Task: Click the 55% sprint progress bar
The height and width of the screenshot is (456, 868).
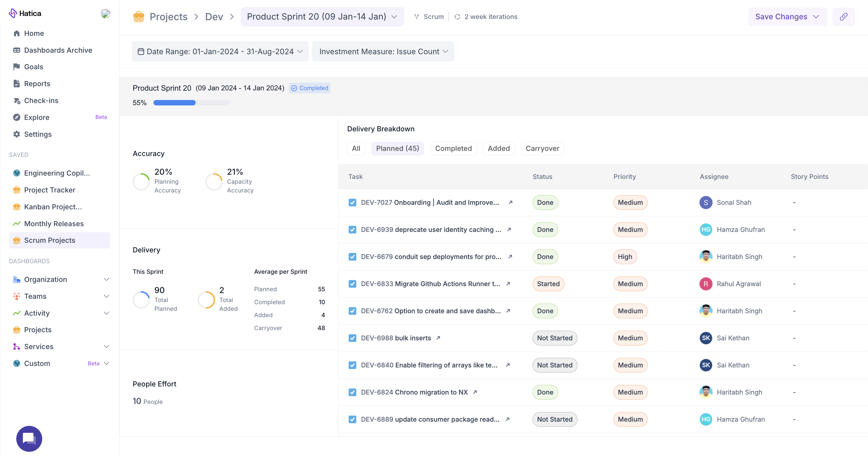Action: [x=191, y=103]
